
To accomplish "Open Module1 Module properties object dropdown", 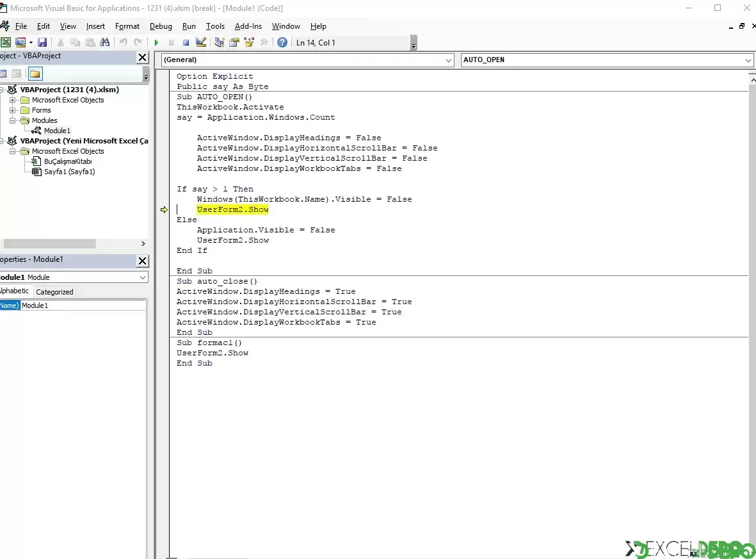I will 143,277.
